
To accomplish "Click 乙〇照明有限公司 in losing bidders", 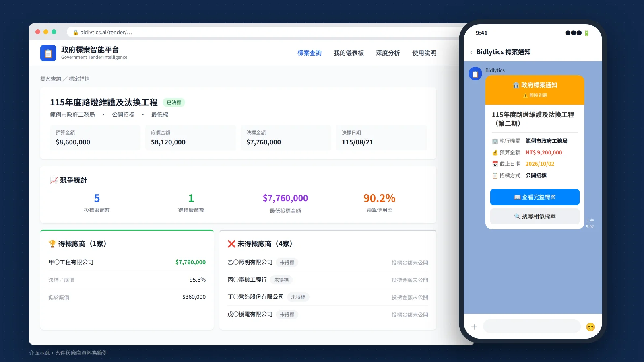I will coord(250,262).
